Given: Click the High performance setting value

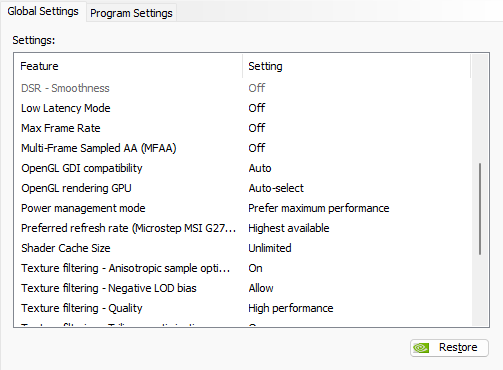Looking at the screenshot, I should coord(291,308).
